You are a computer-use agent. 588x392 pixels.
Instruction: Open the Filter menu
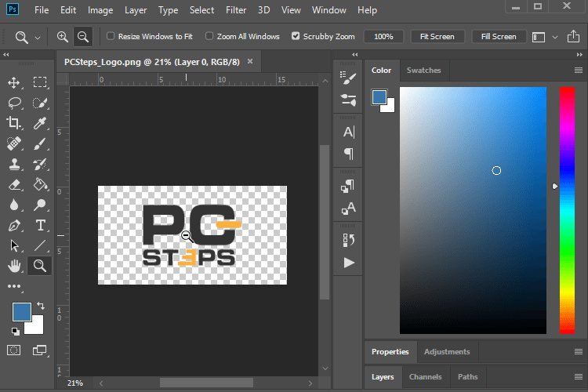(236, 10)
